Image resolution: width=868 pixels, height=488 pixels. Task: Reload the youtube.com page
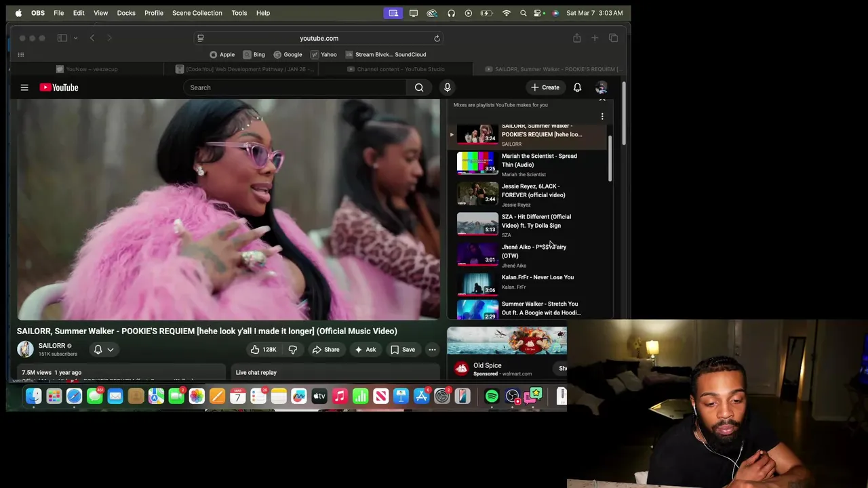[x=437, y=39]
